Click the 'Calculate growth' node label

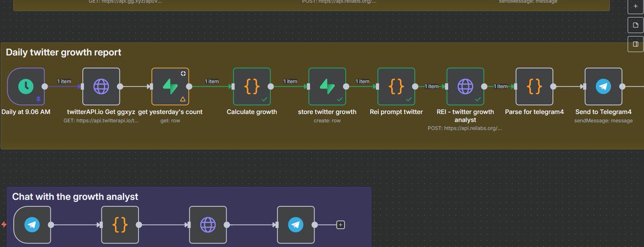click(252, 112)
